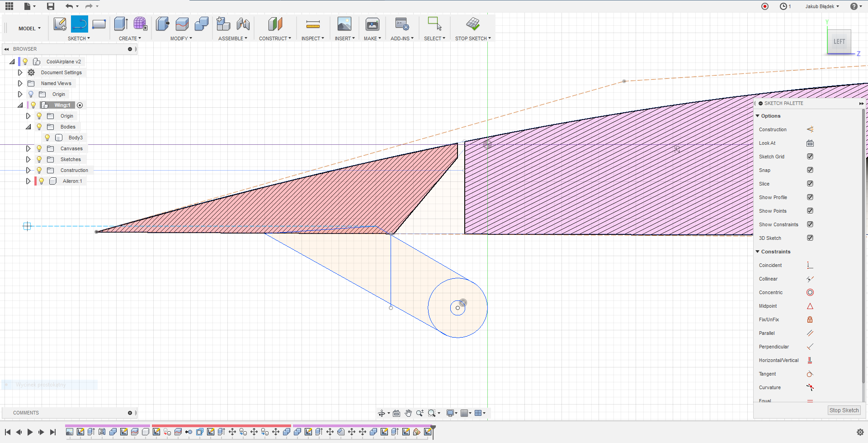Click the Look At palette icon
The width and height of the screenshot is (868, 443).
pos(810,143)
